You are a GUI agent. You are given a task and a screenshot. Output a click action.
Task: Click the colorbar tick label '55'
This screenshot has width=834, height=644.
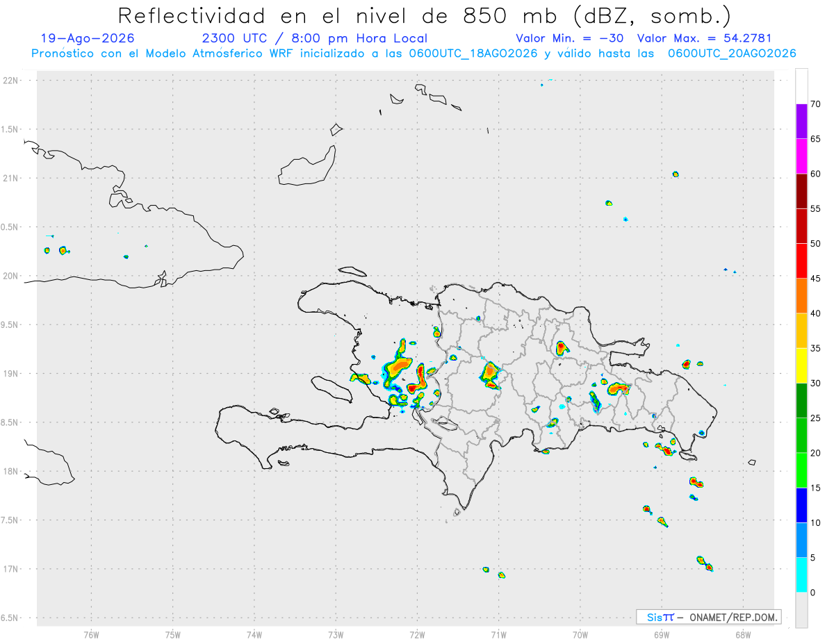(x=815, y=208)
